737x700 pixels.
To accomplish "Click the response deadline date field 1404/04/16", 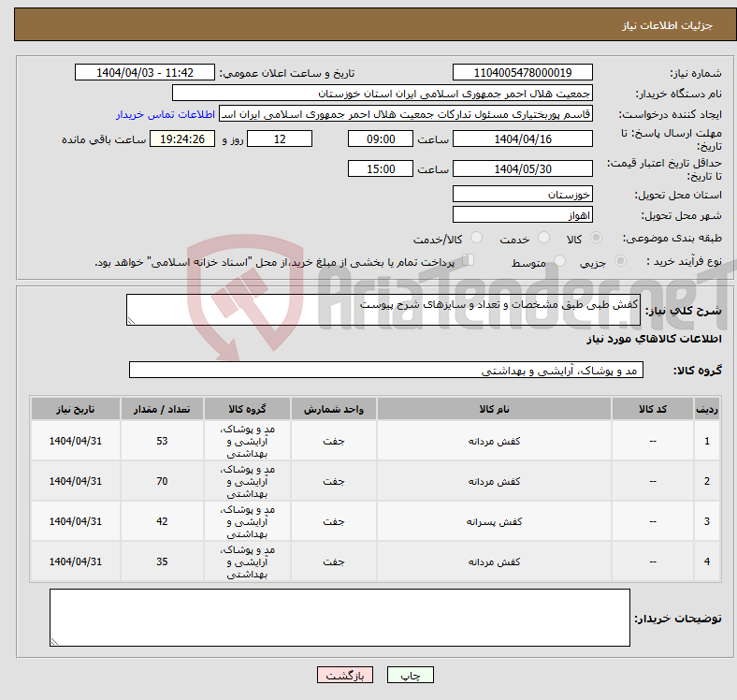I will 522,139.
